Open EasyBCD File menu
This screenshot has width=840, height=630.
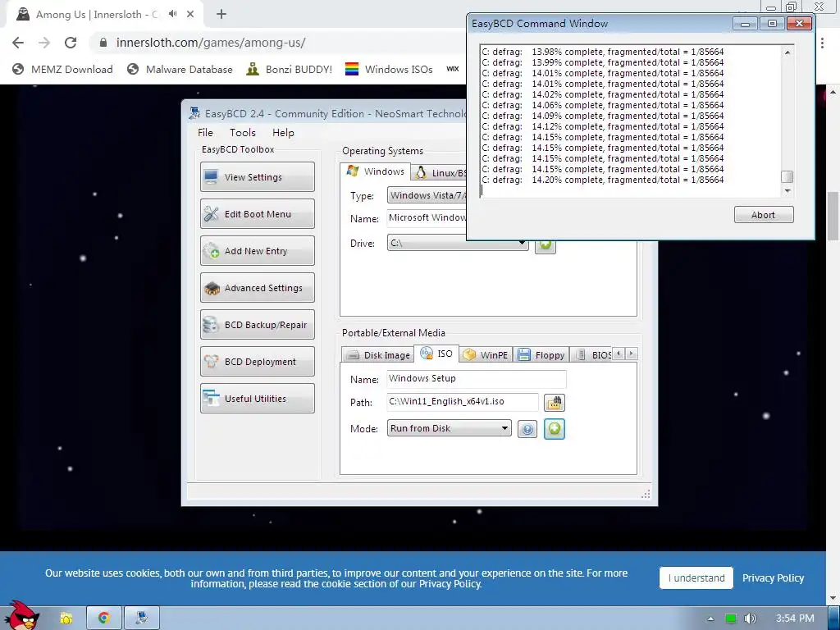[x=205, y=132]
